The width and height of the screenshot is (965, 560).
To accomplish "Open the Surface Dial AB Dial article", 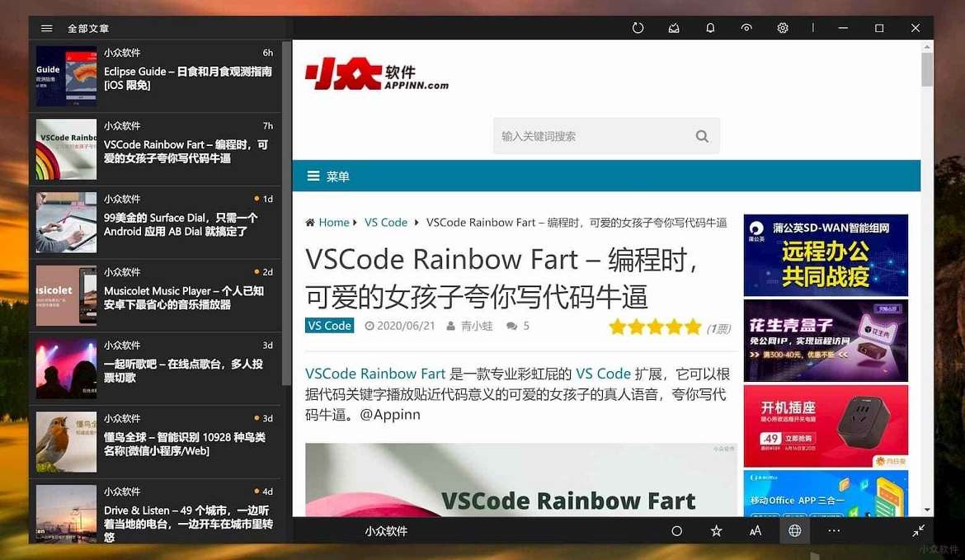I will [155, 223].
